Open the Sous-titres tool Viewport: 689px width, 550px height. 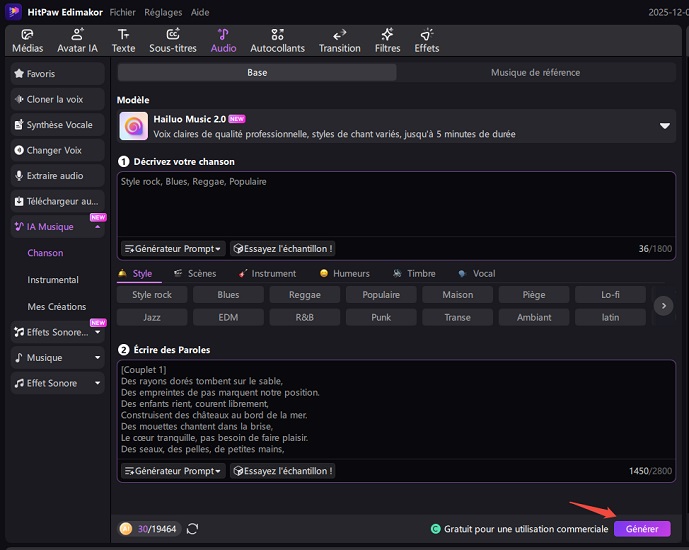[173, 40]
